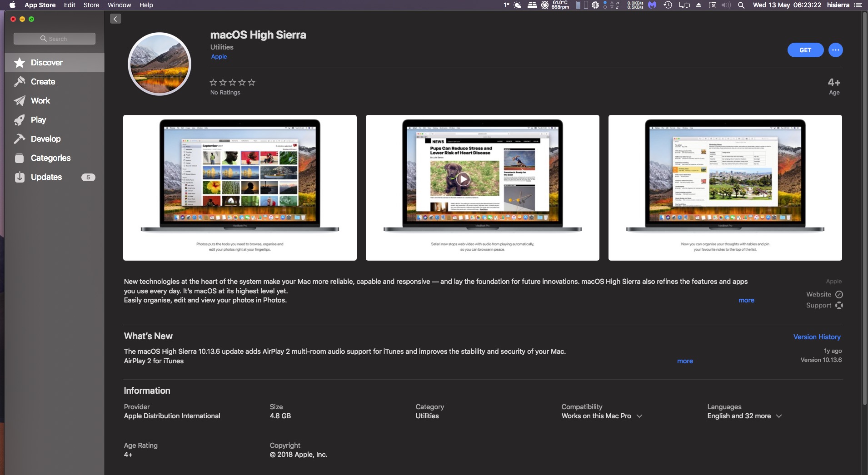The height and width of the screenshot is (475, 868).
Task: Browse Categories in the sidebar
Action: tap(55, 158)
